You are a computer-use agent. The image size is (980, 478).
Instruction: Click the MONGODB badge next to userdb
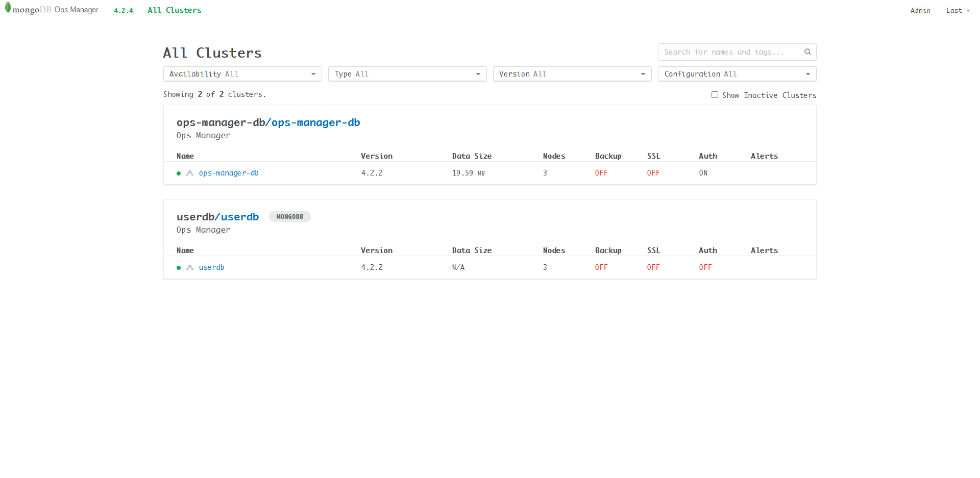289,216
